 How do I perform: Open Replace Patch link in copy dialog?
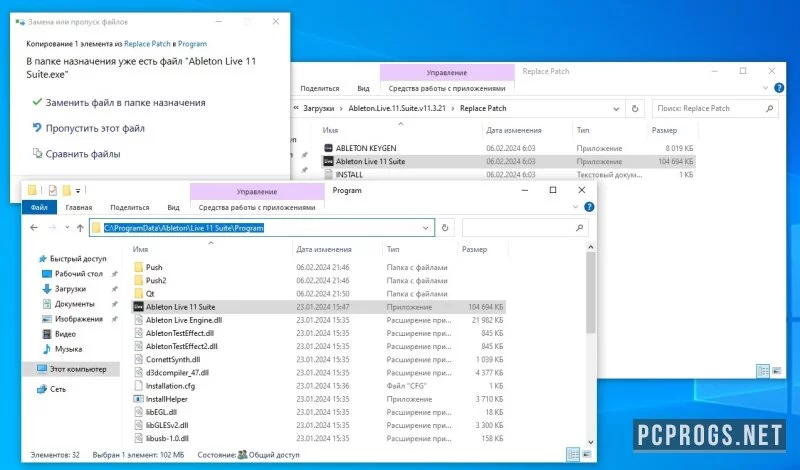tap(147, 44)
